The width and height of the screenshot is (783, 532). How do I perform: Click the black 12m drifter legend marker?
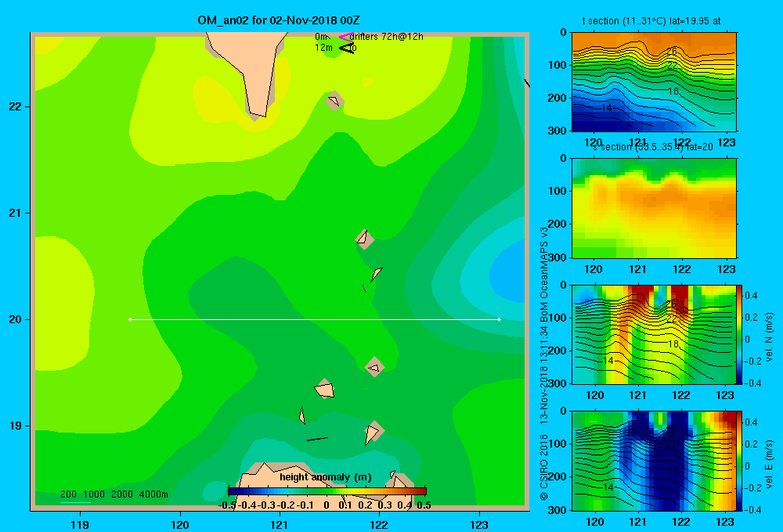(x=347, y=48)
